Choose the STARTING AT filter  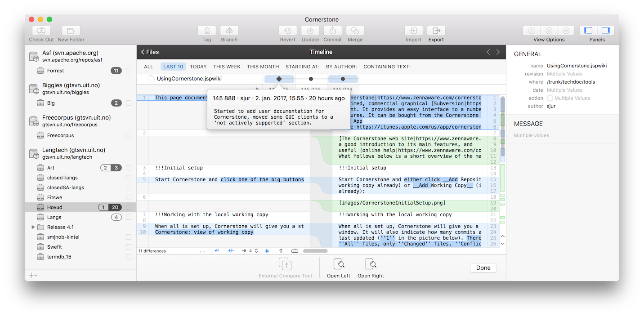point(303,67)
